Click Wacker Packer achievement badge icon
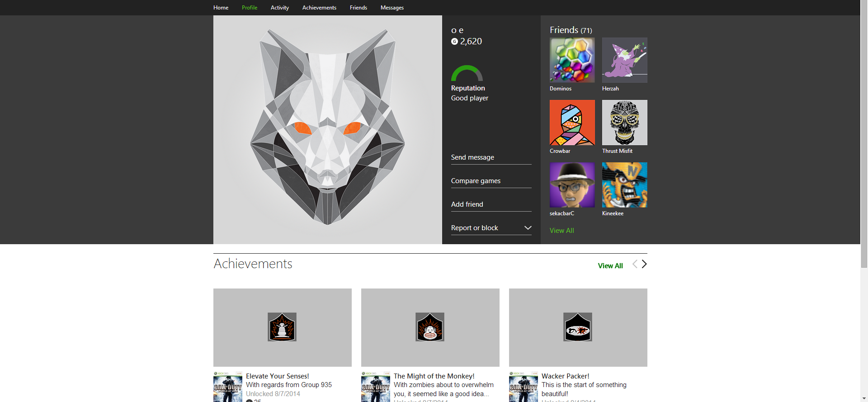 (578, 327)
